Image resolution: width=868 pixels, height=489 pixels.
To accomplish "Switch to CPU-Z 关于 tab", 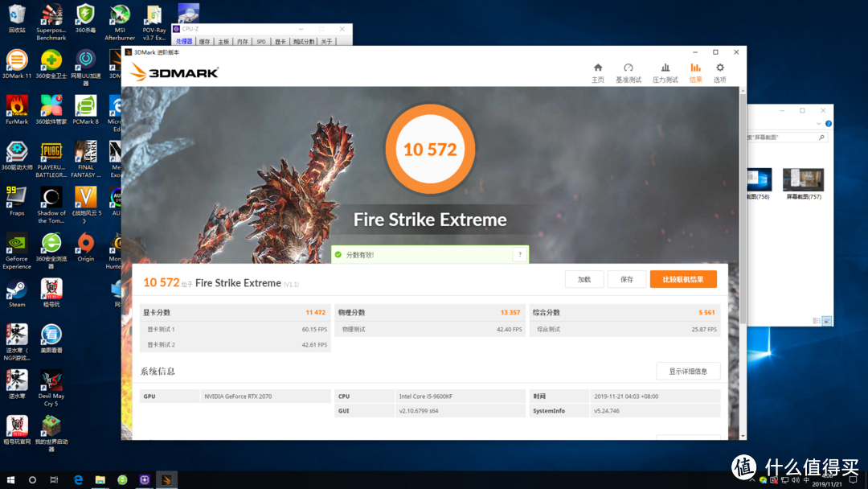I will [x=326, y=42].
